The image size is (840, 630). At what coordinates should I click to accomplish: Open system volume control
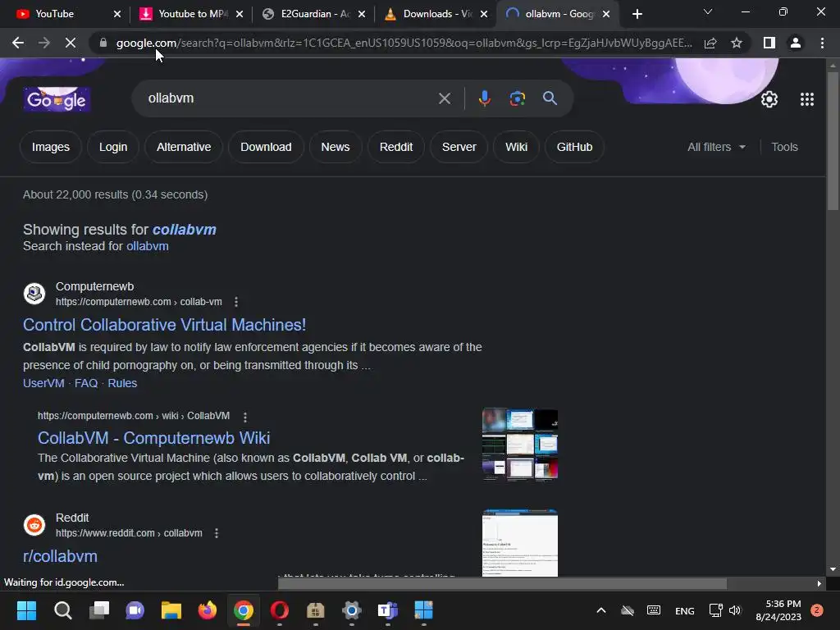tap(735, 610)
